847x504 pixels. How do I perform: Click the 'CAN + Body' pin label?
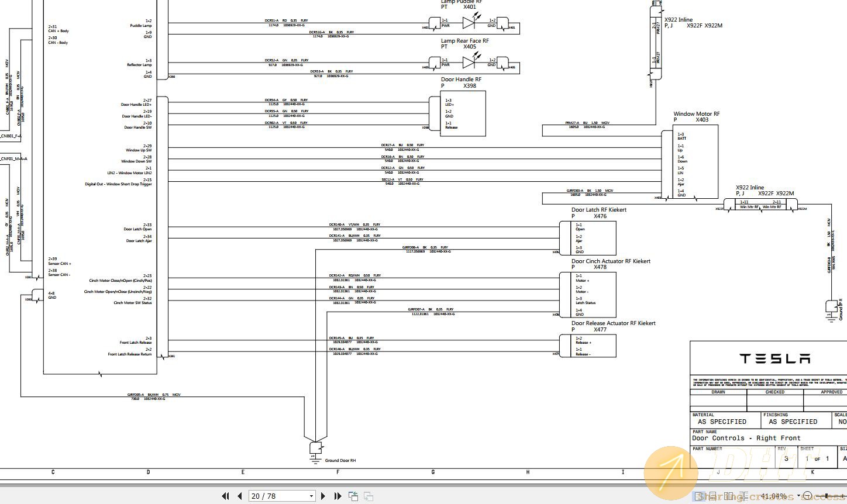(58, 31)
